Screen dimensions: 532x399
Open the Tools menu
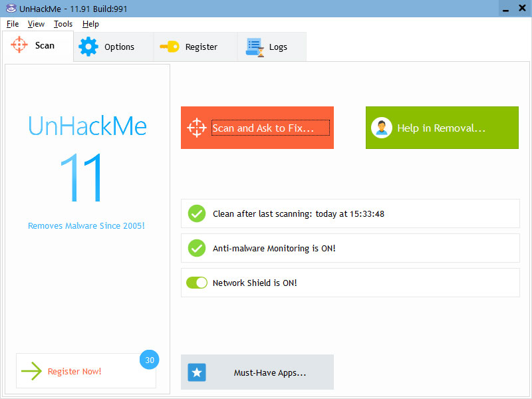(x=63, y=24)
